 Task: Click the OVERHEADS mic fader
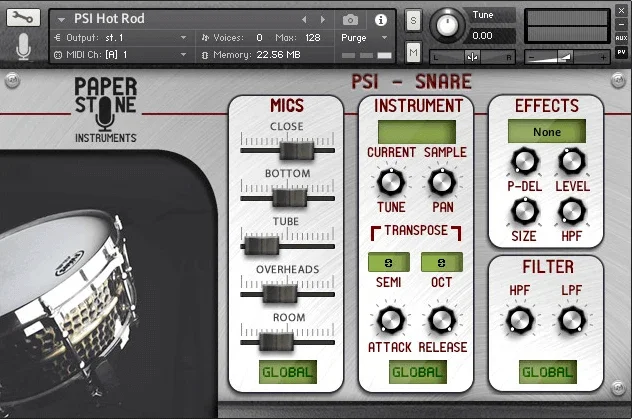[x=280, y=294]
